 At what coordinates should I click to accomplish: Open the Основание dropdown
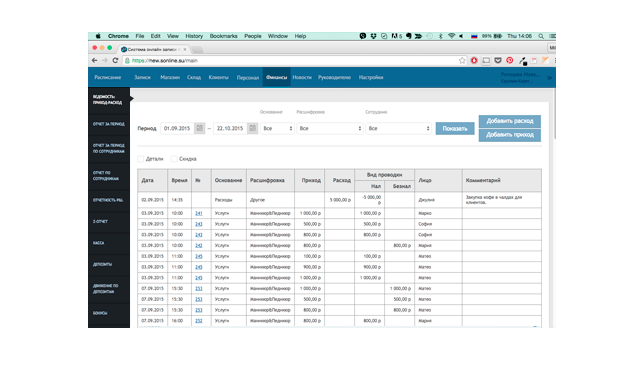click(x=278, y=128)
